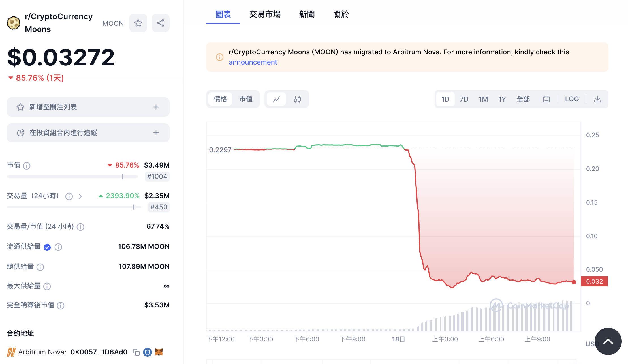Open info tooltip for 交易量(24小時)

pyautogui.click(x=69, y=196)
